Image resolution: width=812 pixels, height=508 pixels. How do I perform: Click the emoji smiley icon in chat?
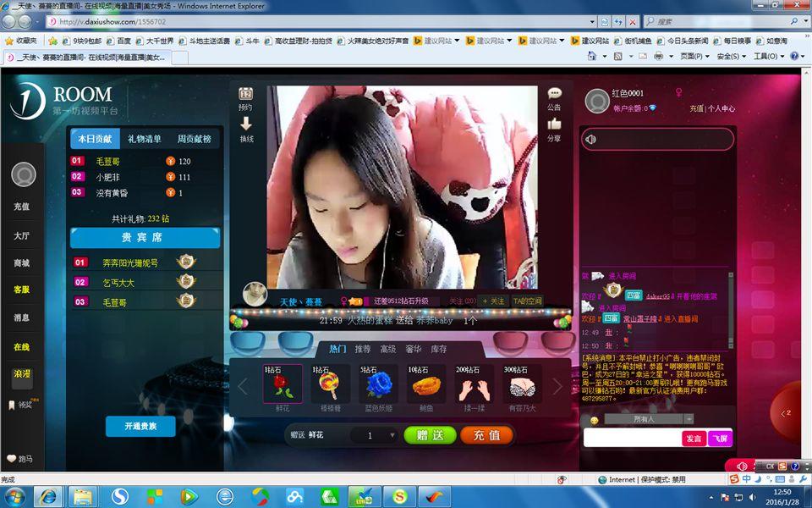pos(594,420)
